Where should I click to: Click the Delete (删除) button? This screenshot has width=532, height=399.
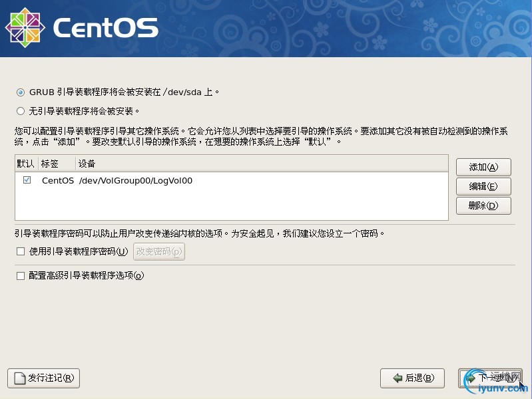point(483,205)
